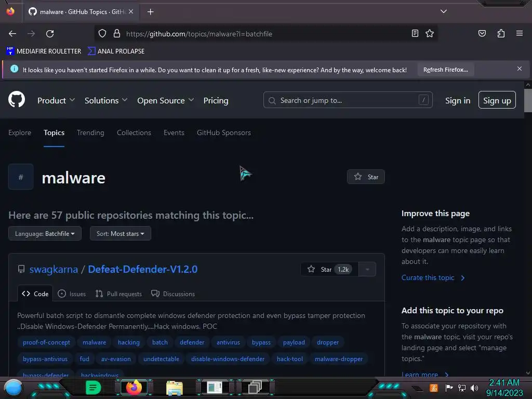Open the swagkarna user profile link
Screen dimensions: 532x399
(54, 269)
